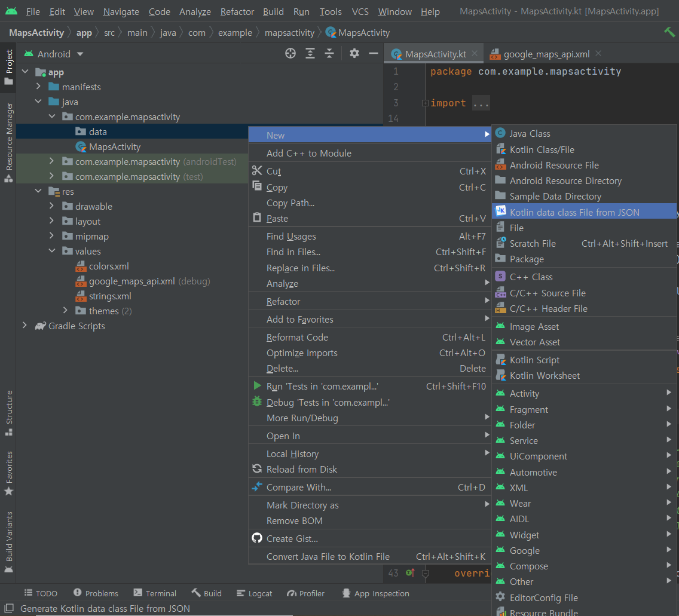Click the Android Studio logo icon
This screenshot has width=679, height=616.
pos(11,11)
